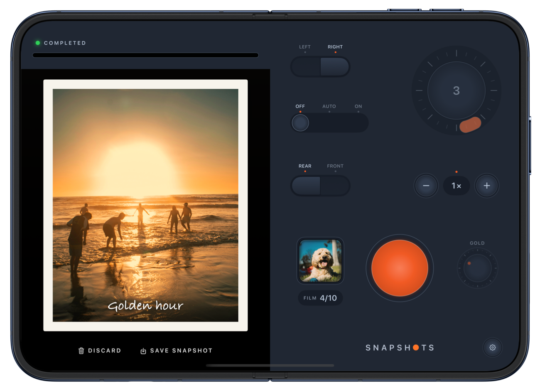Click the 1× zoom indicator
The width and height of the screenshot is (540, 392).
(457, 186)
